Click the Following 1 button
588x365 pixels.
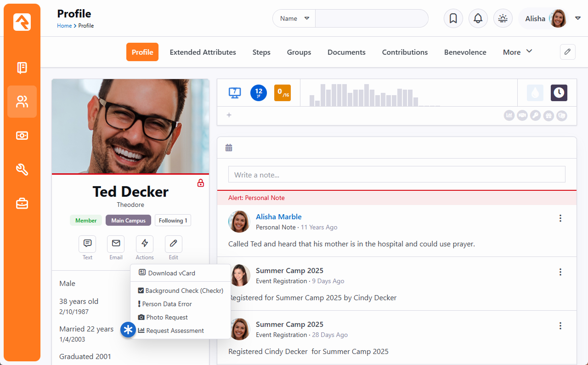point(173,221)
